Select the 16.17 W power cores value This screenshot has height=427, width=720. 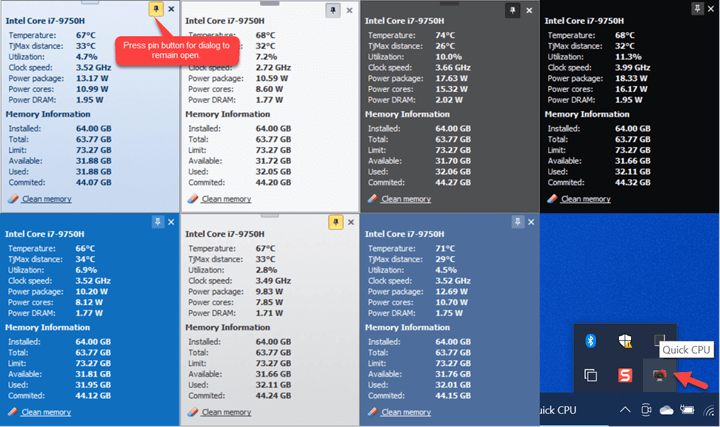(631, 89)
